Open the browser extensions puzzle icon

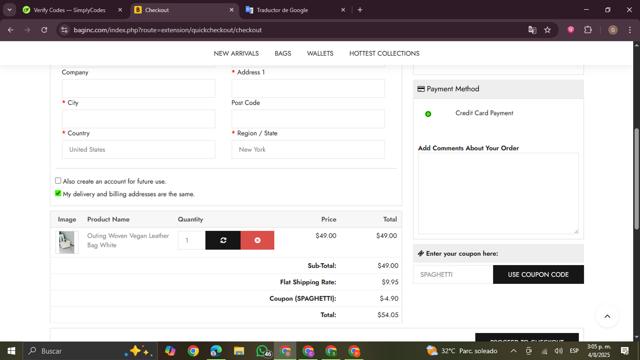pos(588,30)
